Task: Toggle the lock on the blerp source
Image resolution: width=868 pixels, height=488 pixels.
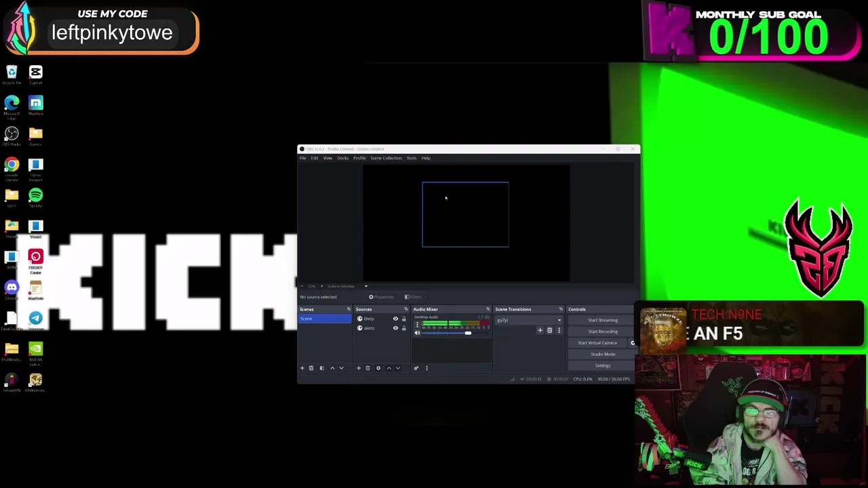Action: [x=403, y=319]
